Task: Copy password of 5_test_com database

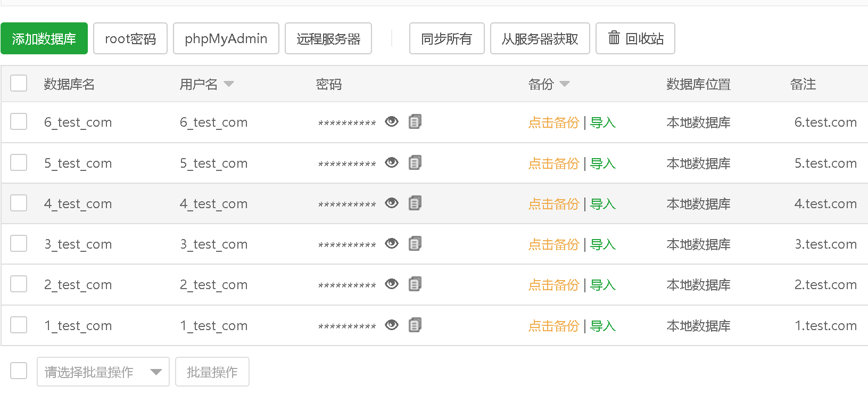Action: (415, 162)
